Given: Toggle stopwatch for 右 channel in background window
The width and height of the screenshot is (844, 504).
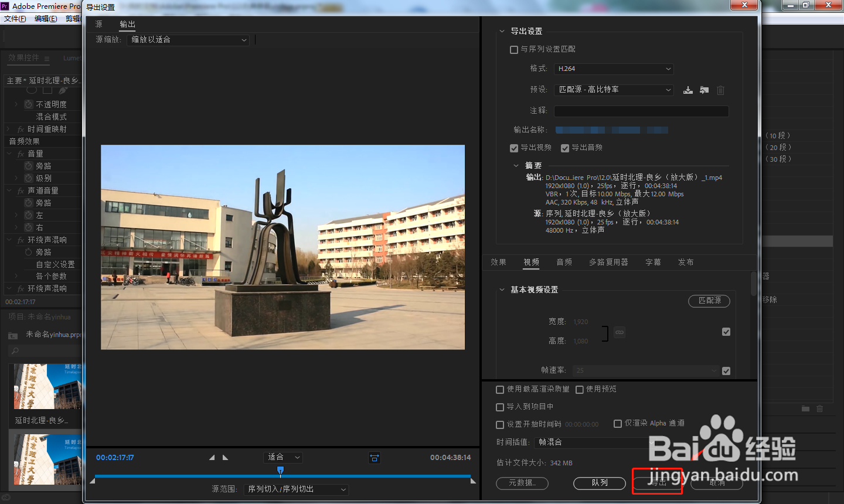Looking at the screenshot, I should pos(28,227).
